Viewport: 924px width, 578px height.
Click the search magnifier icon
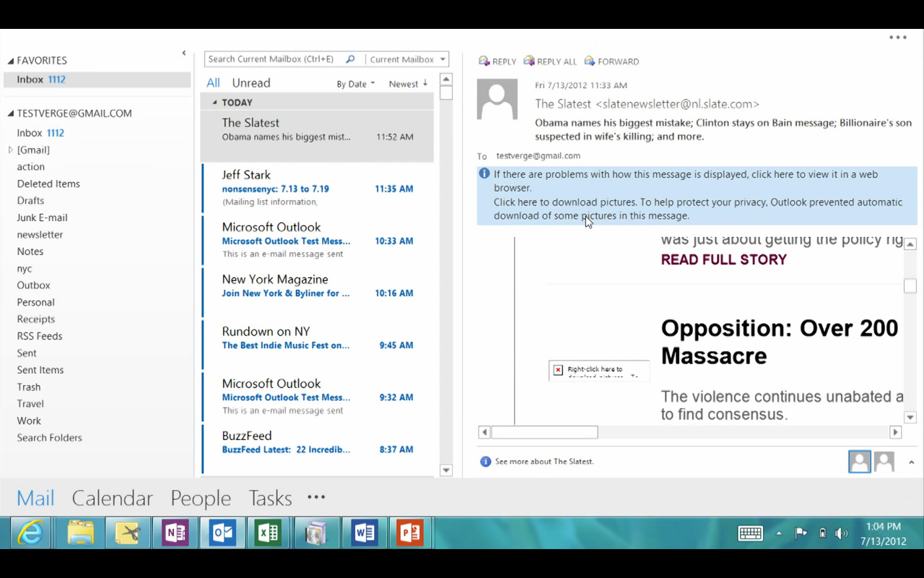(350, 59)
